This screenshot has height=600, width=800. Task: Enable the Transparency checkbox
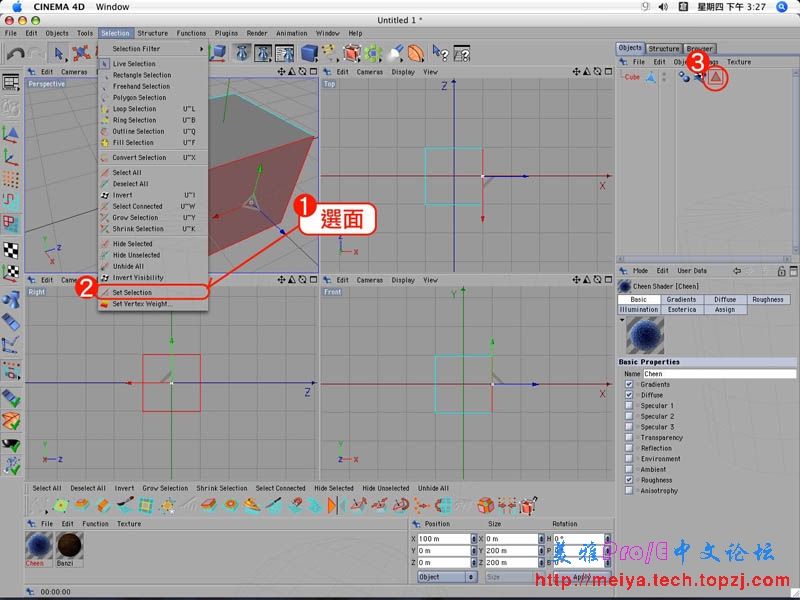click(x=629, y=437)
